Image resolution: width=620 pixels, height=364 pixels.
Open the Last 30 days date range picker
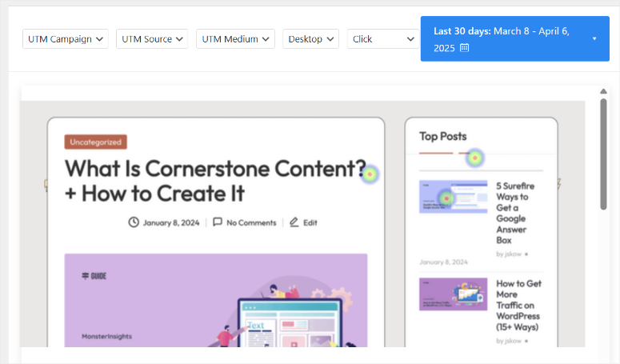point(515,38)
